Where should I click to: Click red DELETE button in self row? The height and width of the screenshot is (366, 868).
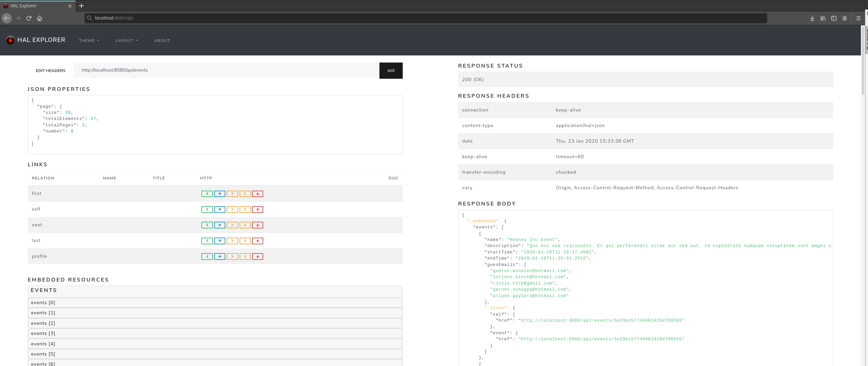click(x=257, y=210)
